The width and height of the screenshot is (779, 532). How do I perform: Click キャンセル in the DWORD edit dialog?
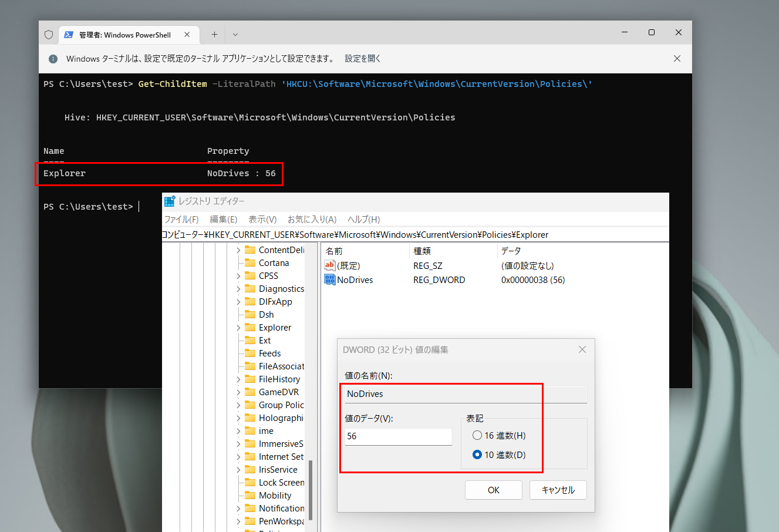(558, 490)
